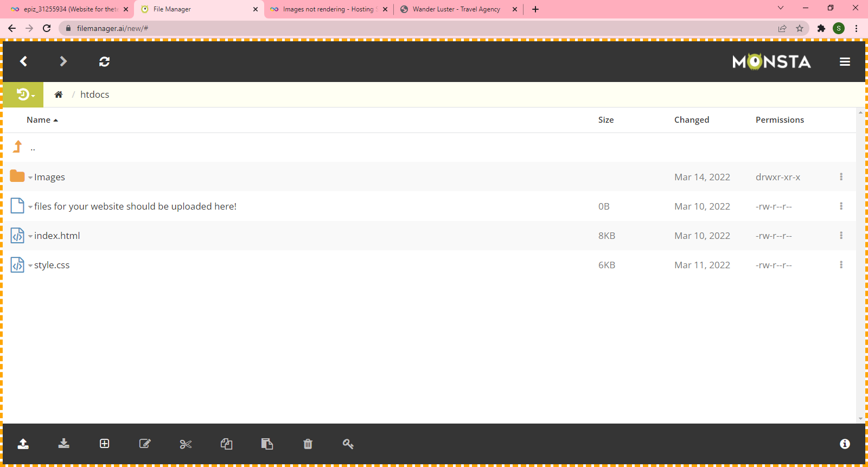The image size is (868, 467).
Task: Create new item with plus icon
Action: coord(105,444)
